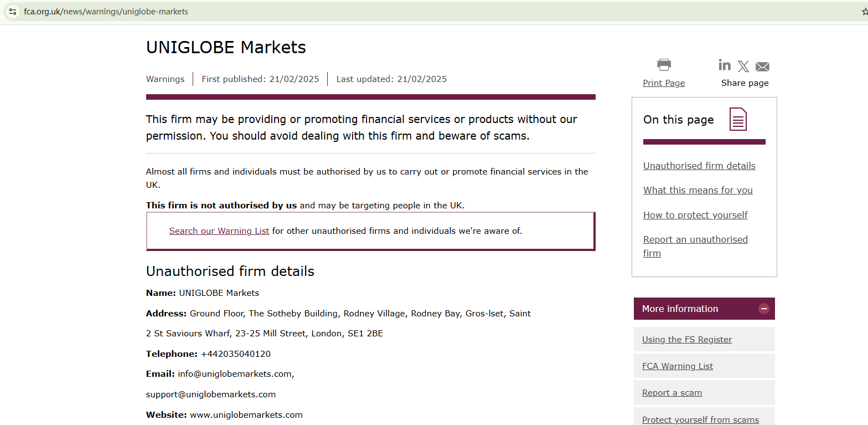Open the Report a scam item
Image resolution: width=868 pixels, height=425 pixels.
[x=672, y=393]
